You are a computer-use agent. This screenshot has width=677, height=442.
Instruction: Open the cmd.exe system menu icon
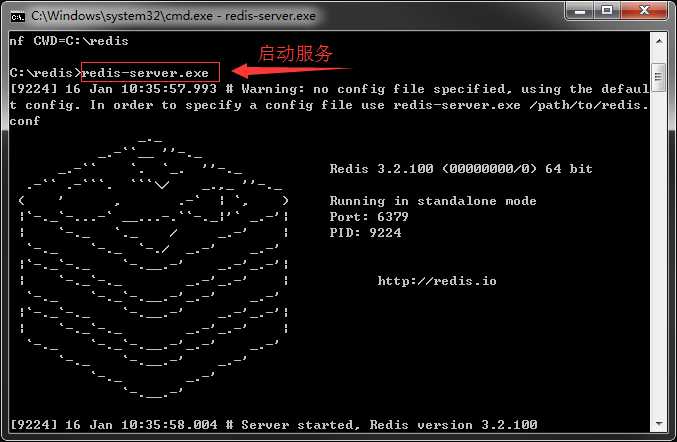tap(17, 16)
